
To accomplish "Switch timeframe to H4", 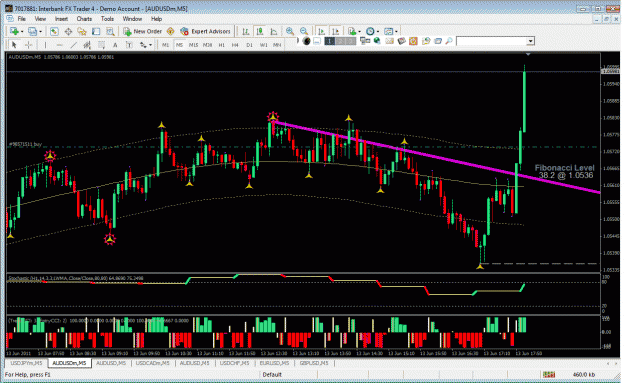I will click(235, 45).
